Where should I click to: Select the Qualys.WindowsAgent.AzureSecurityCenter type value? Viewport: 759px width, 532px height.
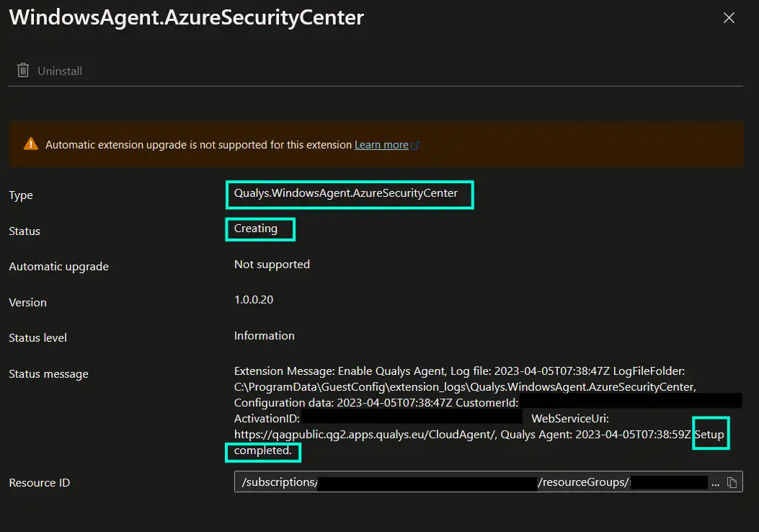point(345,193)
